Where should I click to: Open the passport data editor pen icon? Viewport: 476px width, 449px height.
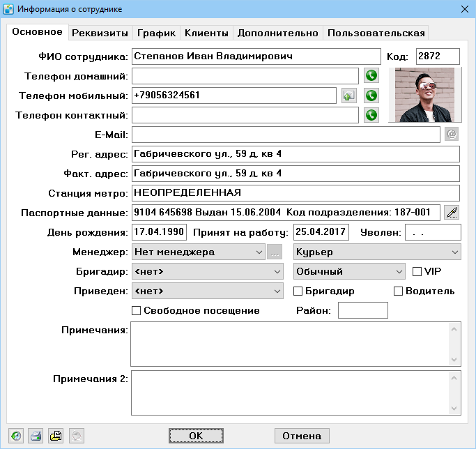452,213
